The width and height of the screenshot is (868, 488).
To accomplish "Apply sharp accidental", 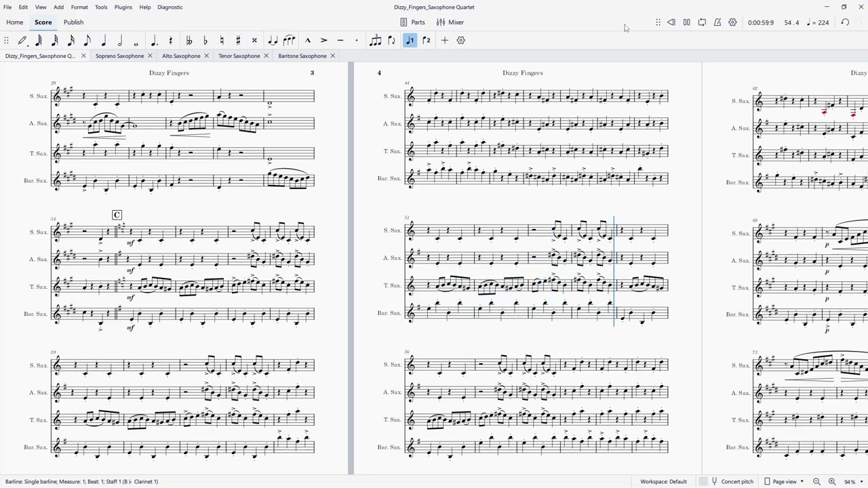I will pyautogui.click(x=238, y=41).
